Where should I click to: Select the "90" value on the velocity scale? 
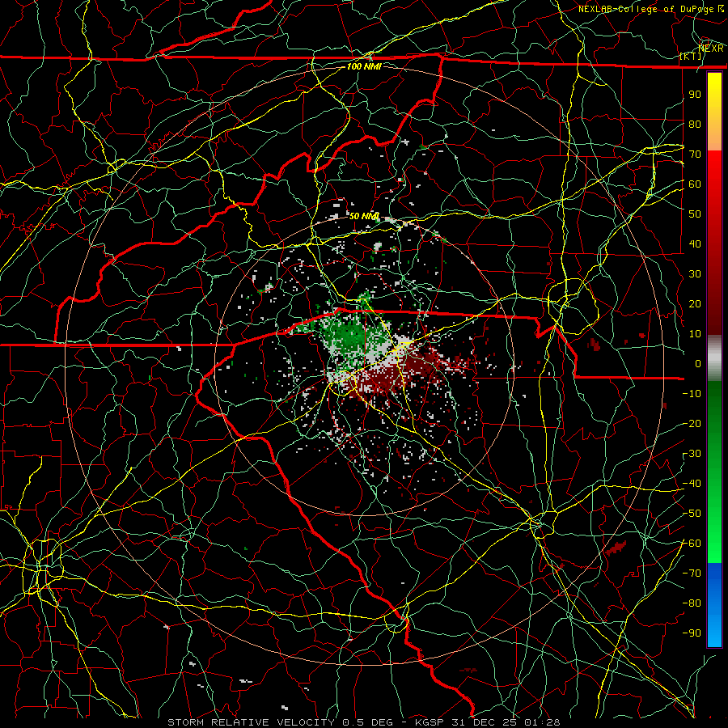695,95
